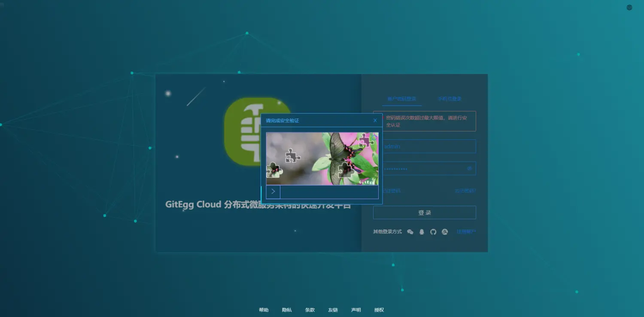Click the butterfly puzzle captcha image
Screen dimensions: 644x317
(322, 158)
